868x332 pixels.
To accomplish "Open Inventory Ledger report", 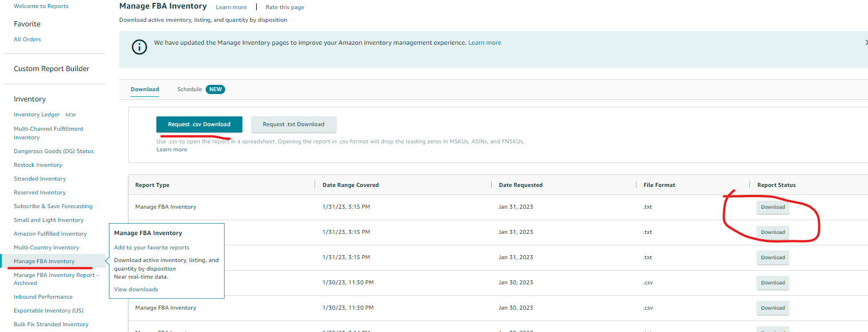I will point(37,115).
